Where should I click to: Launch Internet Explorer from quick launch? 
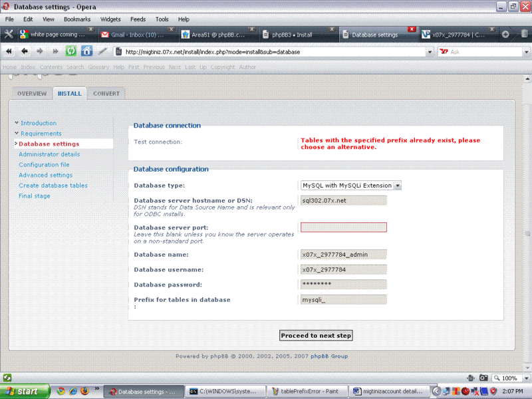pos(73,391)
